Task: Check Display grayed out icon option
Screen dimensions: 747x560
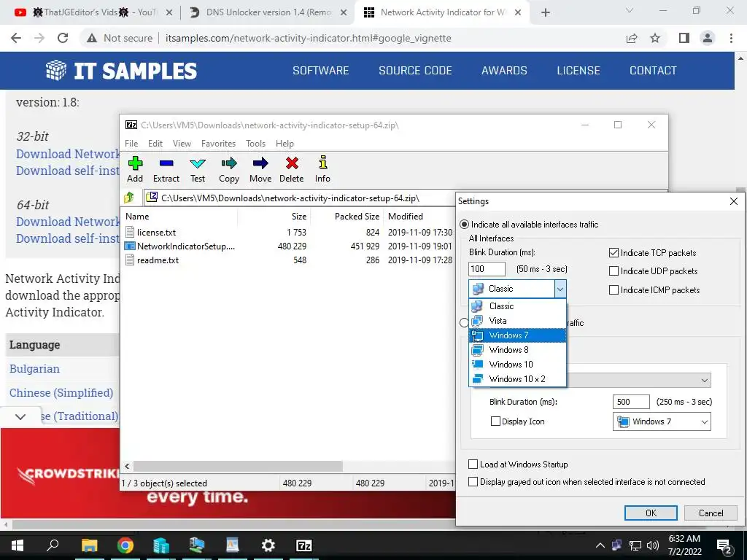Action: tap(473, 482)
